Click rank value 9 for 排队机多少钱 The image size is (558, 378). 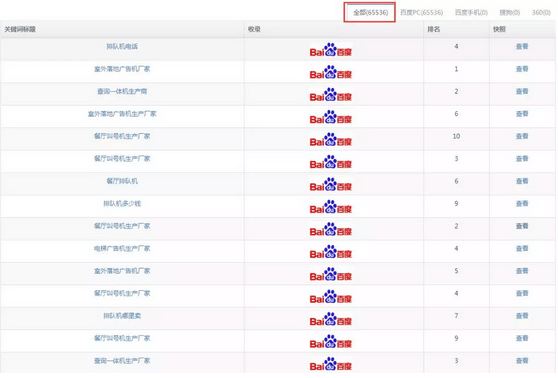pos(456,204)
